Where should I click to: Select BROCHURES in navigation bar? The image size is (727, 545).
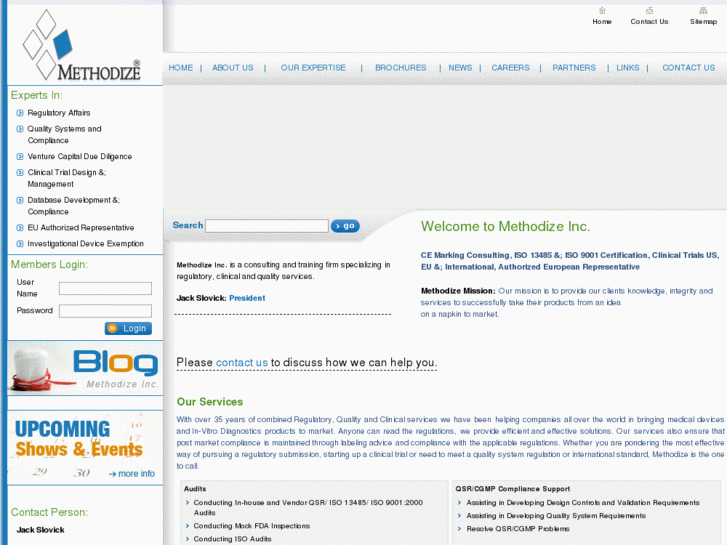tap(401, 68)
